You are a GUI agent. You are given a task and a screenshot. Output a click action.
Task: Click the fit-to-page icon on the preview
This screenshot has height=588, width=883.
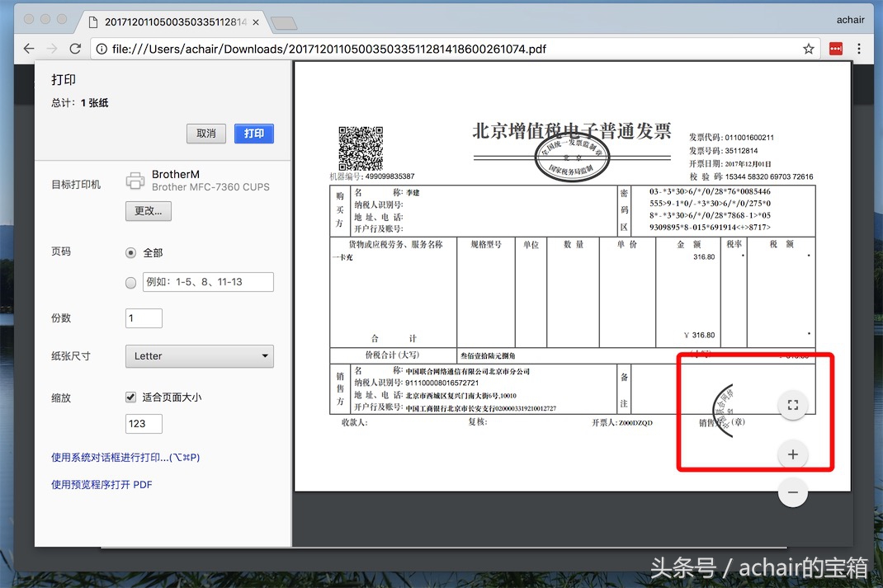coord(792,405)
